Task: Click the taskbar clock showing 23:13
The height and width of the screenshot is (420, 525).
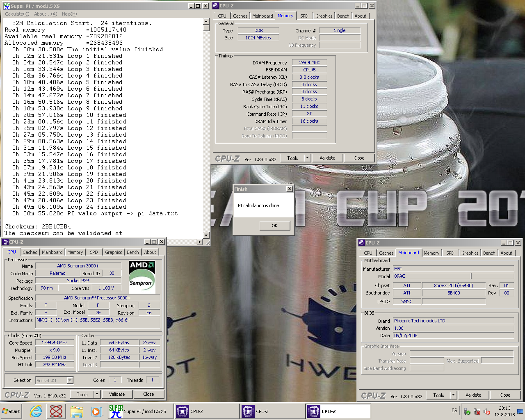Action: click(504, 408)
